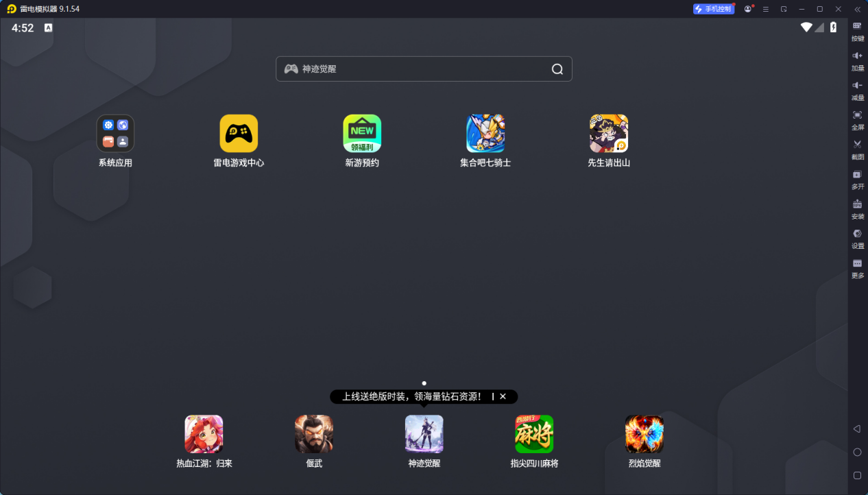
Task: Open the hamburger menu in title bar
Action: [x=766, y=9]
